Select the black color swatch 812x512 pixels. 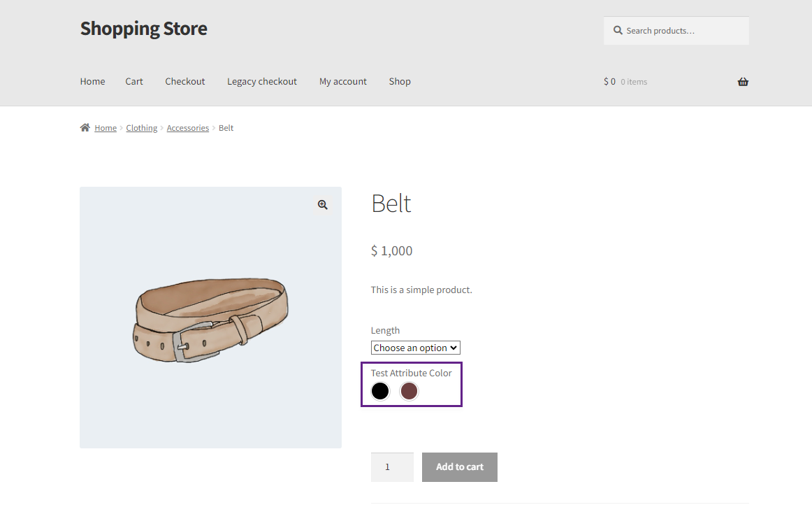(380, 391)
